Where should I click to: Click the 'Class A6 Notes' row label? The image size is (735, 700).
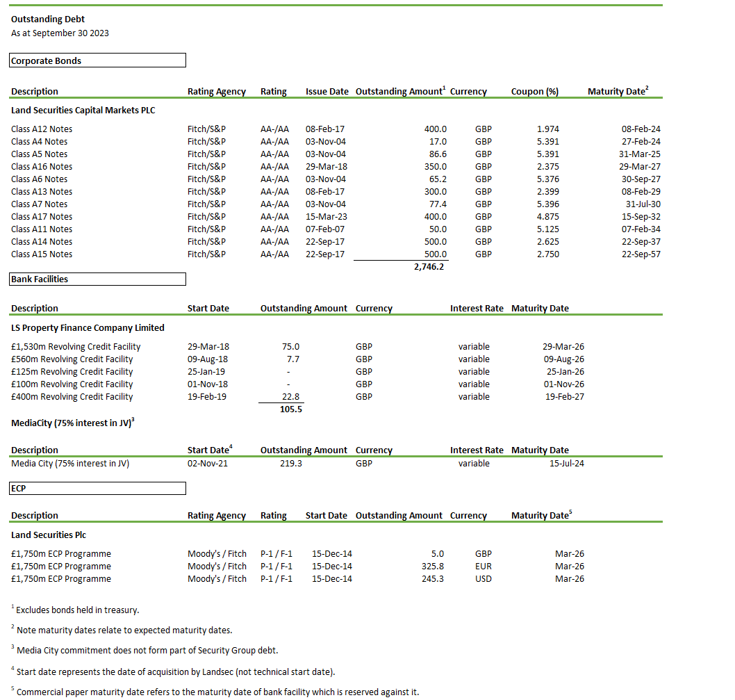[x=40, y=179]
